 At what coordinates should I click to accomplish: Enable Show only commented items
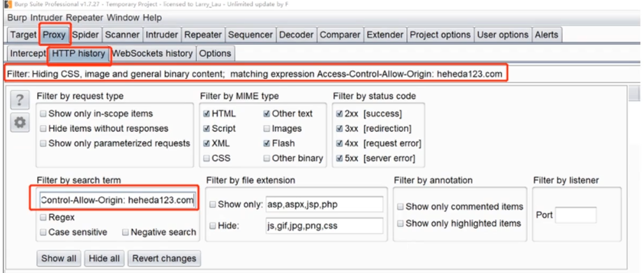(400, 207)
